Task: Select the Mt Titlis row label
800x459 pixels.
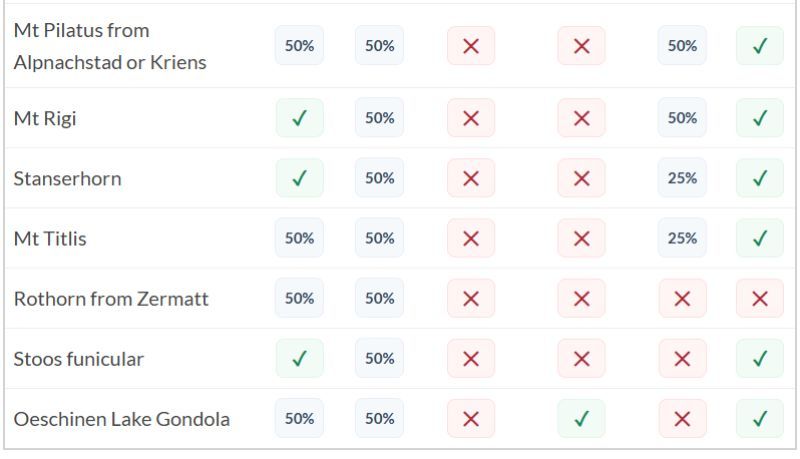Action: [x=49, y=239]
